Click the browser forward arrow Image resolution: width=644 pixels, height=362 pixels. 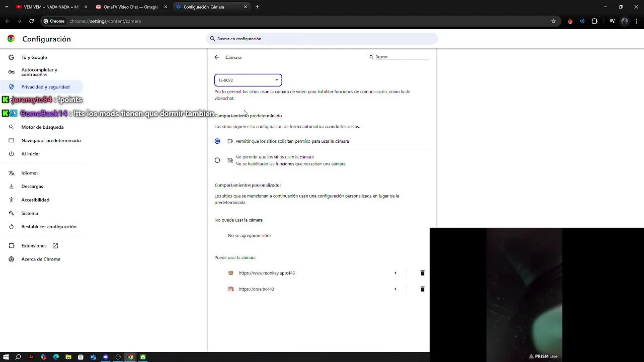click(19, 21)
